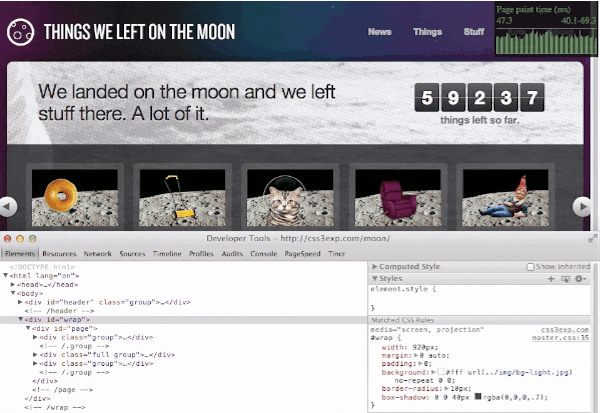This screenshot has width=600, height=413.
Task: Switch to the Network tab
Action: pyautogui.click(x=97, y=255)
